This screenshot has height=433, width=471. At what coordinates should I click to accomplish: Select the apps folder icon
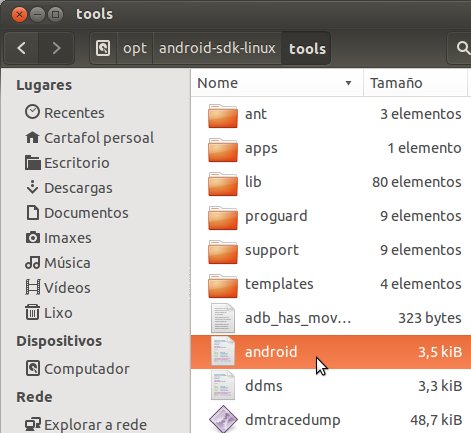point(223,150)
